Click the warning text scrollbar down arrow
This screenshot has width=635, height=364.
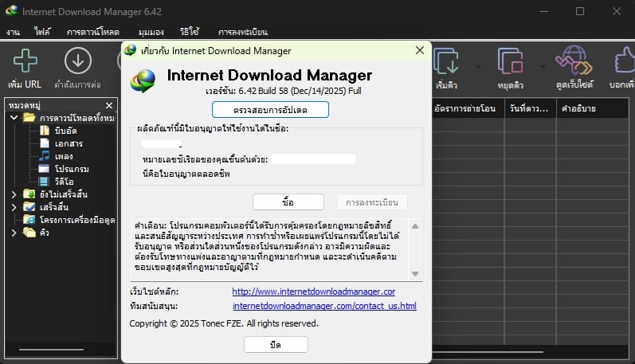click(415, 274)
